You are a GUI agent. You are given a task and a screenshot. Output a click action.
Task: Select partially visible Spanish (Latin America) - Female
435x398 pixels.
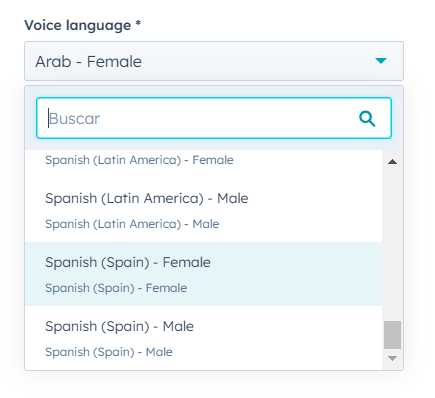point(203,160)
